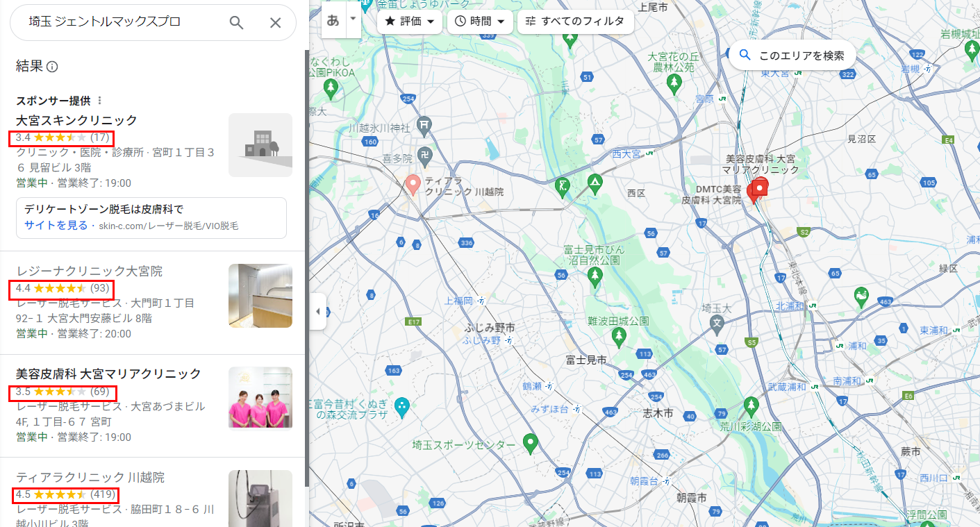Click the 大宮花の丘農林公苑 park icon
Image resolution: width=980 pixels, height=527 pixels.
[673, 84]
